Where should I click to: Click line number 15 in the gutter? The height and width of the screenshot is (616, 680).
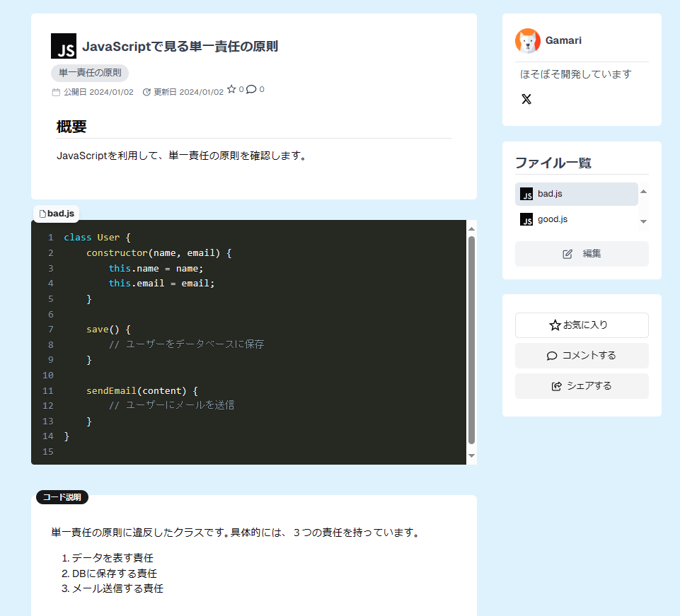click(x=47, y=452)
